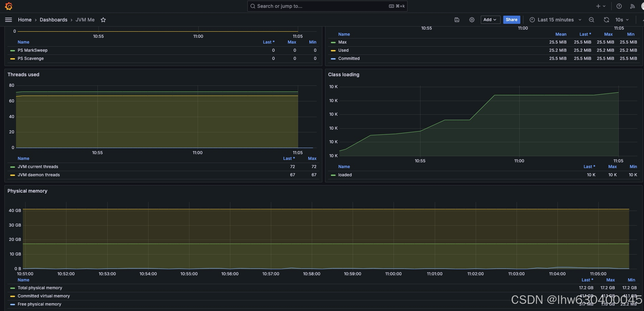Viewport: 644px width, 311px height.
Task: Sort Threads used legend by Last
Action: (289, 159)
